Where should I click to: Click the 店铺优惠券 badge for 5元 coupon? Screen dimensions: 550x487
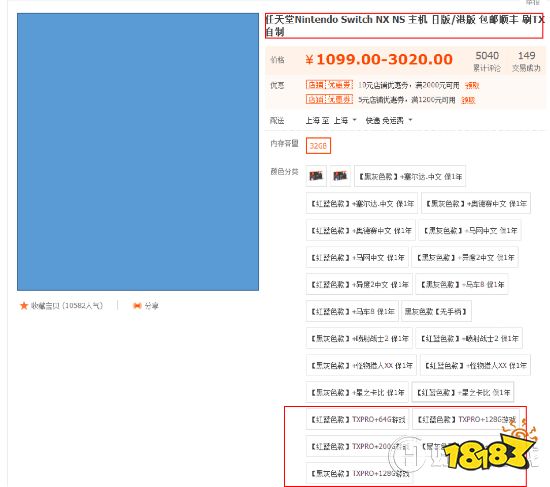click(x=329, y=100)
